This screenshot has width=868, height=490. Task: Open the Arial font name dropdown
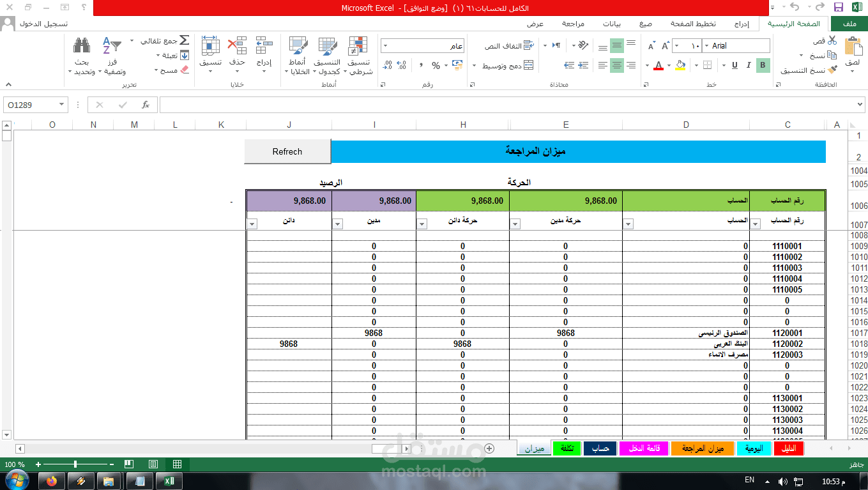point(706,46)
